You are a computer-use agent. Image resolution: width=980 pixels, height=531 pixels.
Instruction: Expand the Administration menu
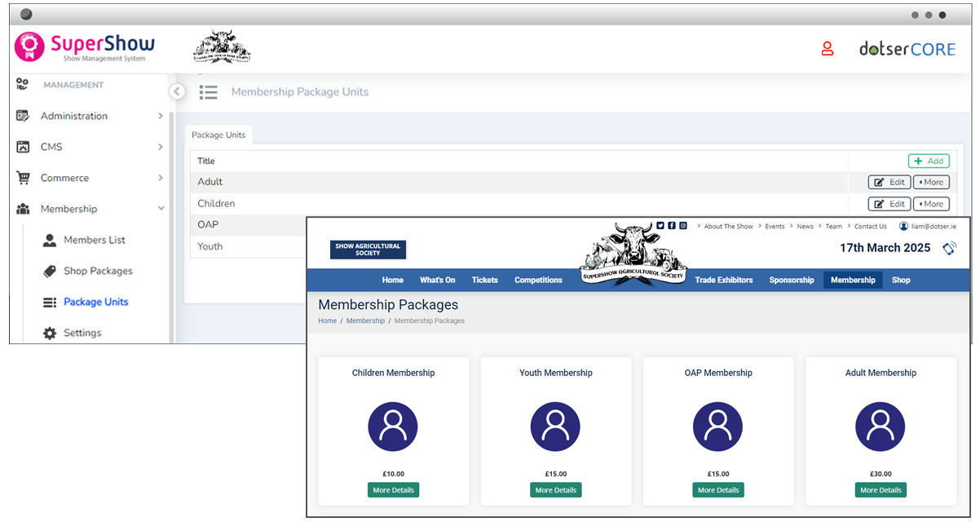coord(90,116)
